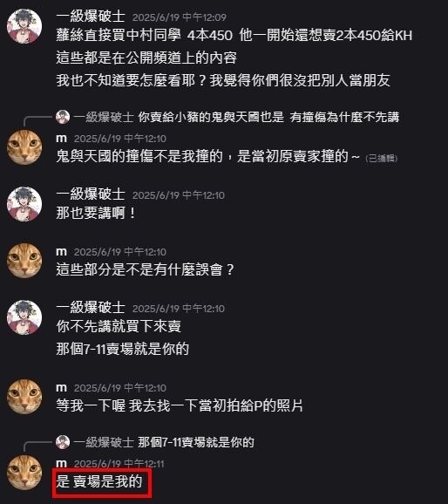Open 一級爆破士 avatar beside the 12:09 message

coord(24,26)
